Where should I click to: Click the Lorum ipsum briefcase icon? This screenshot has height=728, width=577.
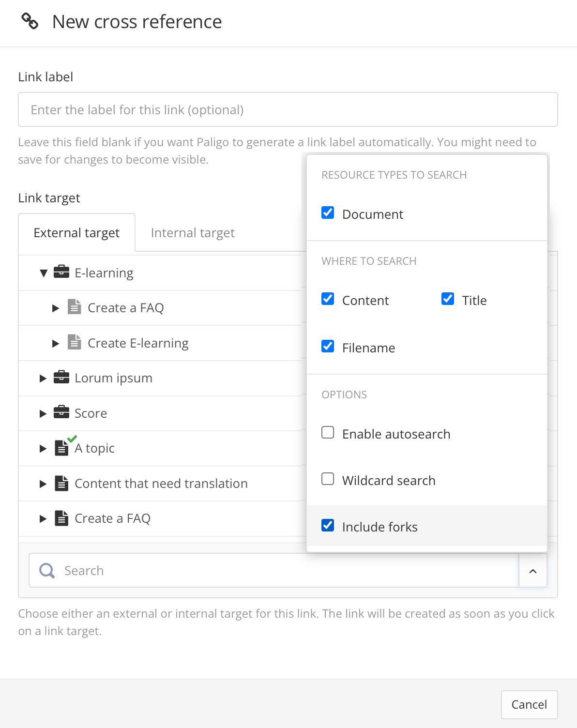click(x=61, y=377)
